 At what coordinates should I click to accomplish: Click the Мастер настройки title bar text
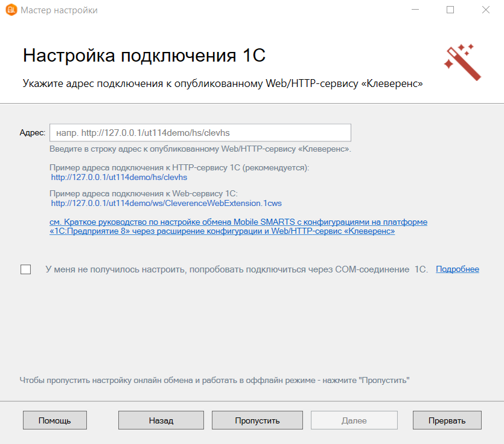[59, 10]
